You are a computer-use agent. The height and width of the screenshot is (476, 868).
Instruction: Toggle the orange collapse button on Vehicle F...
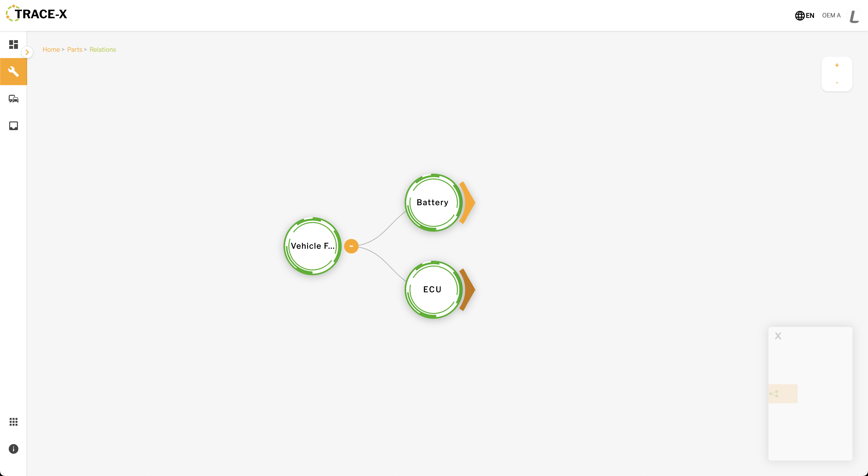click(x=351, y=246)
